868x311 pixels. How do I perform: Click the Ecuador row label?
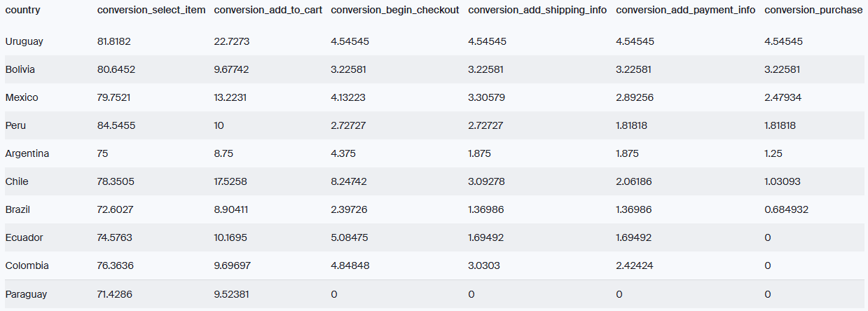pos(24,237)
